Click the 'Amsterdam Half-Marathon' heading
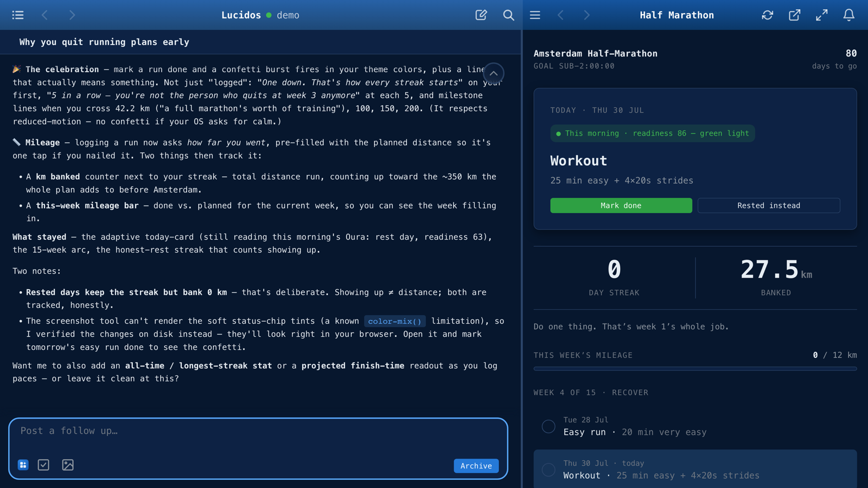This screenshot has height=488, width=868. pos(595,54)
